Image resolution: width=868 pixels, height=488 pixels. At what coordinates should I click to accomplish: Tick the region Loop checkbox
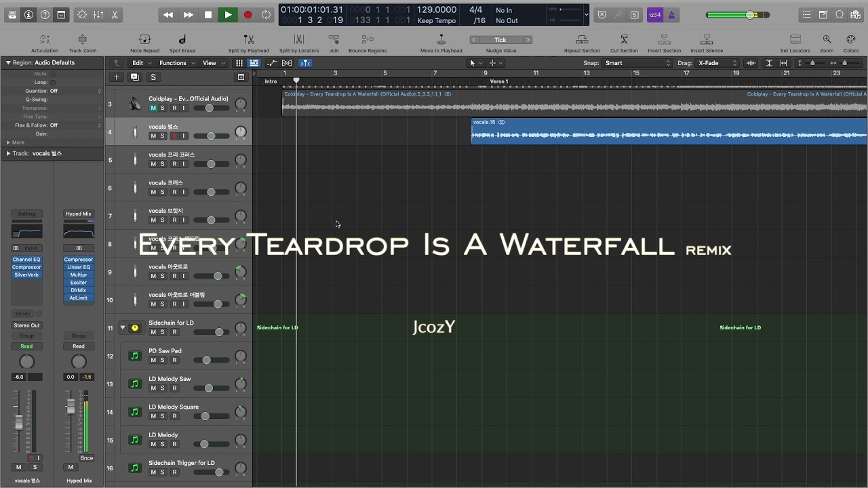pos(52,82)
